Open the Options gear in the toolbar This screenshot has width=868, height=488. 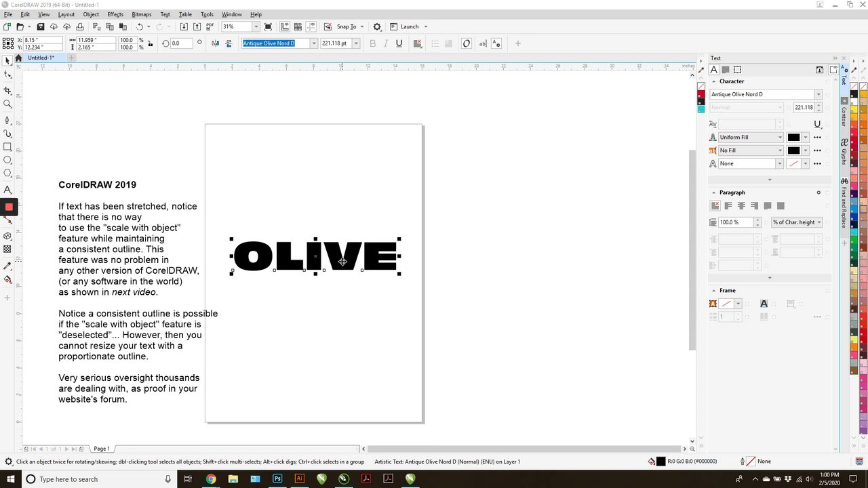pos(377,26)
